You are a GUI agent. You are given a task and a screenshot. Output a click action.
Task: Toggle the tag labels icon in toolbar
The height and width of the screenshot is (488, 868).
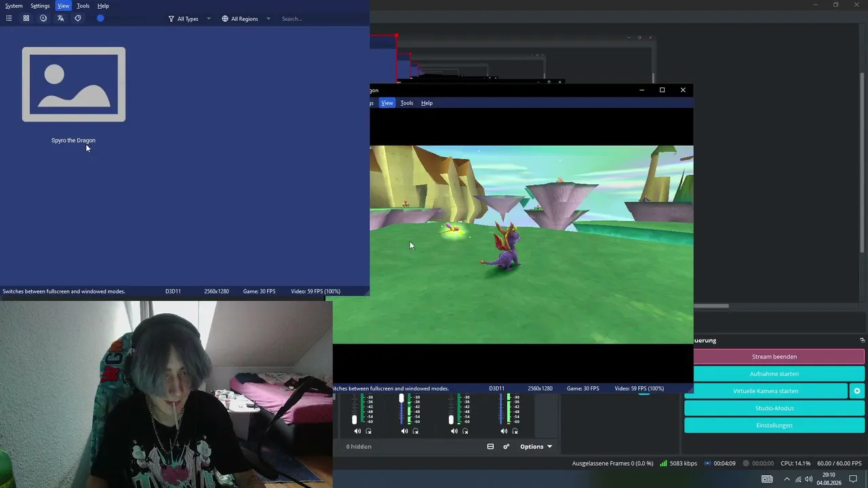click(x=78, y=18)
